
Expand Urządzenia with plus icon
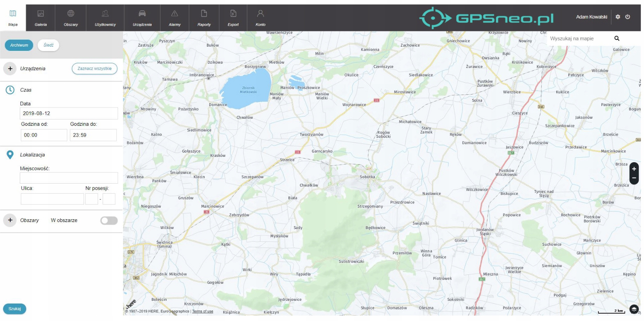(x=10, y=69)
